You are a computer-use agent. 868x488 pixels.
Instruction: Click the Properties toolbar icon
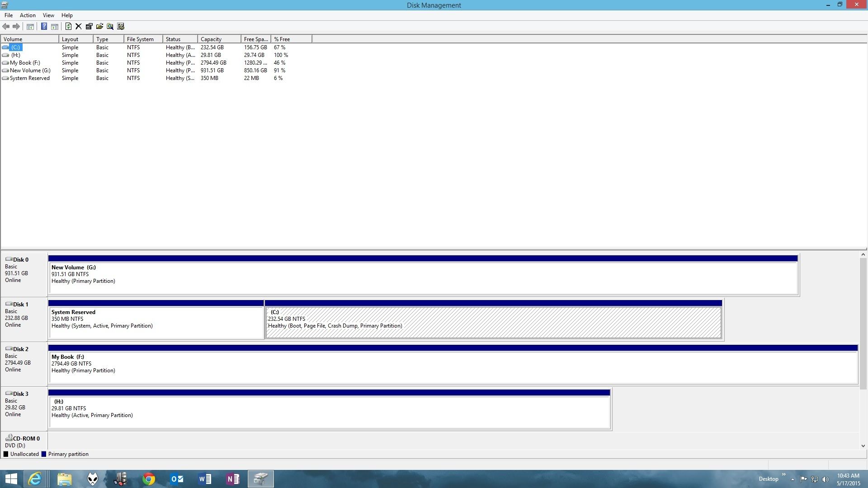(89, 27)
